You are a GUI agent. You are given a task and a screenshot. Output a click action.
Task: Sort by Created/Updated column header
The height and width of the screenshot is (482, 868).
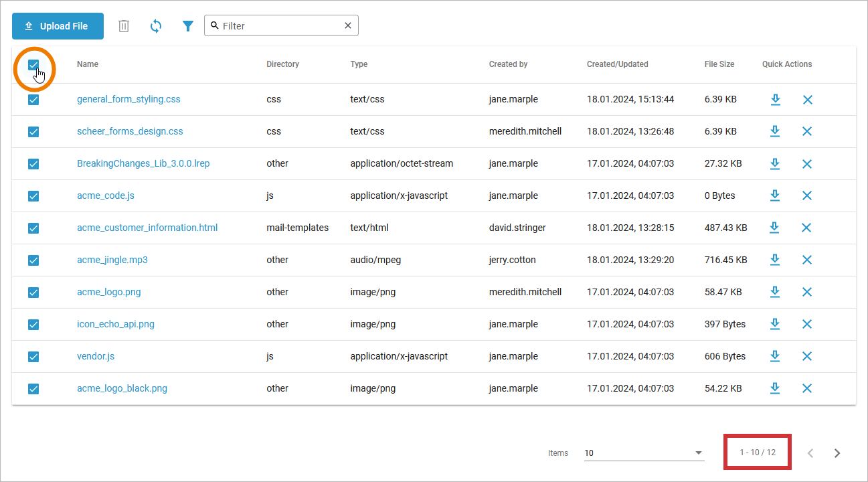617,64
